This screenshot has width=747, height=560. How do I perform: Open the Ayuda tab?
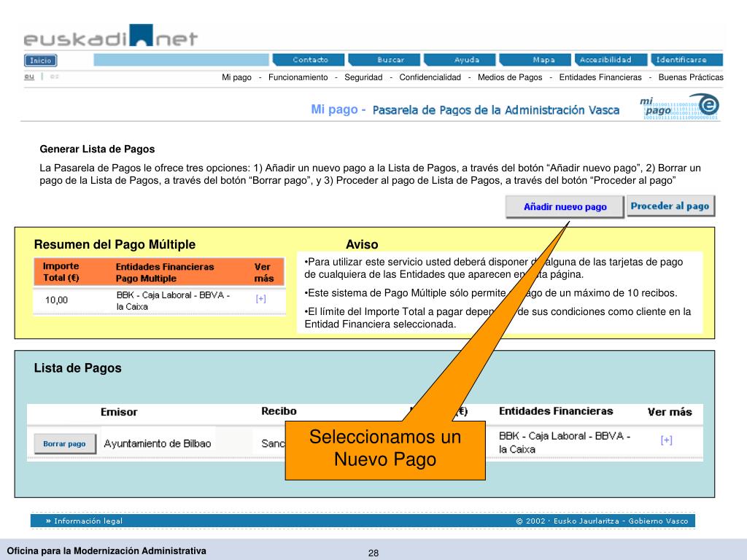(460, 60)
